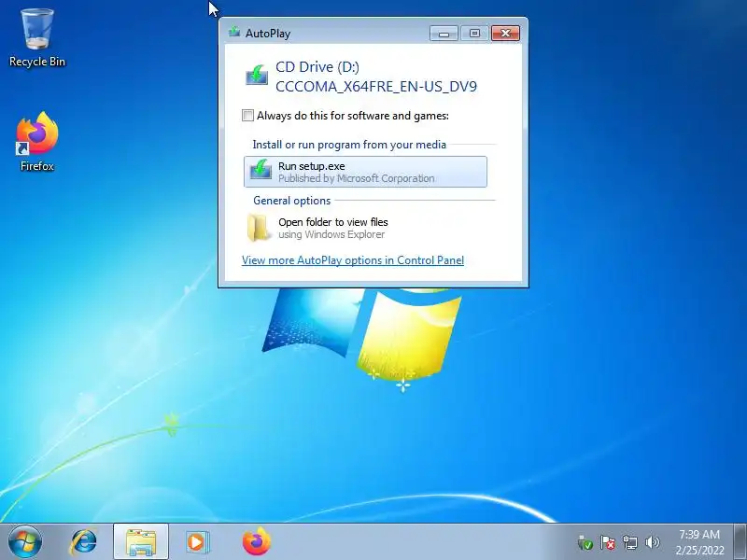Image resolution: width=747 pixels, height=560 pixels.
Task: Click the Safely Remove Hardware tray icon
Action: point(585,542)
